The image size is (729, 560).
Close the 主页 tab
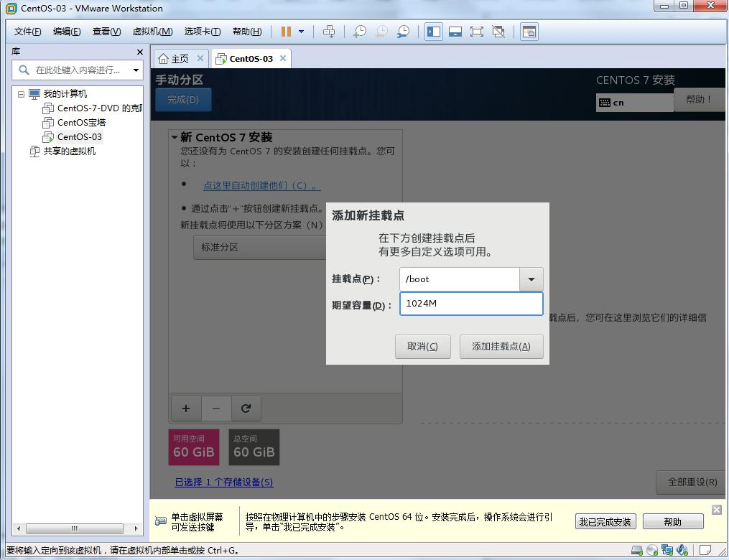tap(200, 58)
